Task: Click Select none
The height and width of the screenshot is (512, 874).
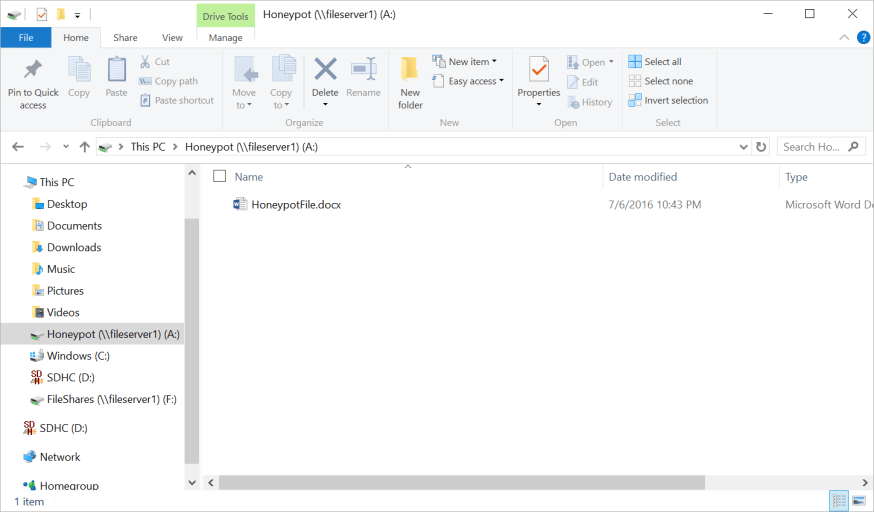Action: [661, 81]
